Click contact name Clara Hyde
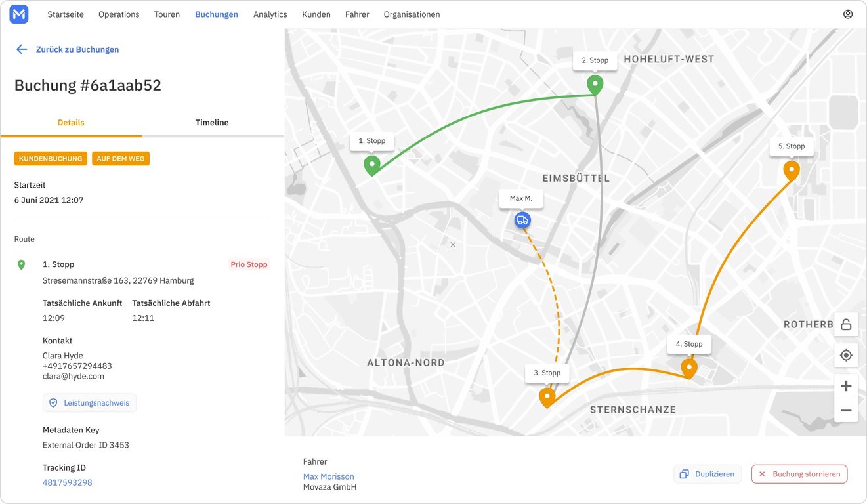The image size is (867, 504). point(63,356)
